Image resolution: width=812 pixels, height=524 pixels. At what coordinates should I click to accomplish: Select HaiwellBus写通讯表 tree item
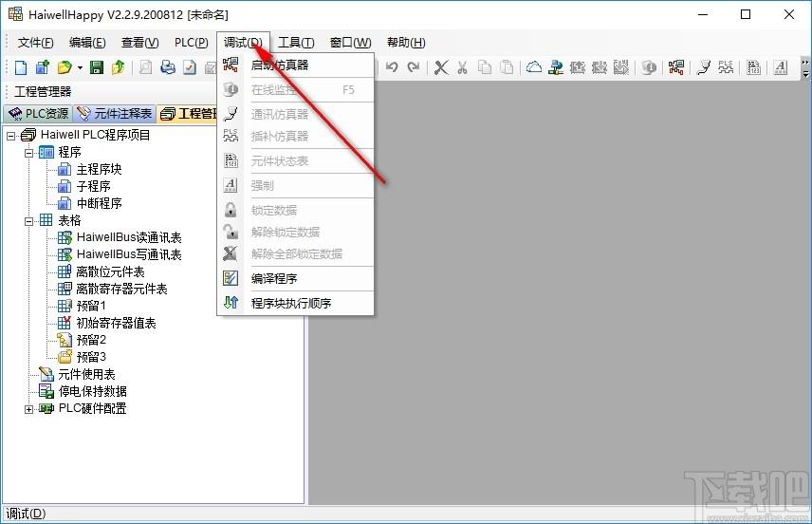(x=129, y=255)
